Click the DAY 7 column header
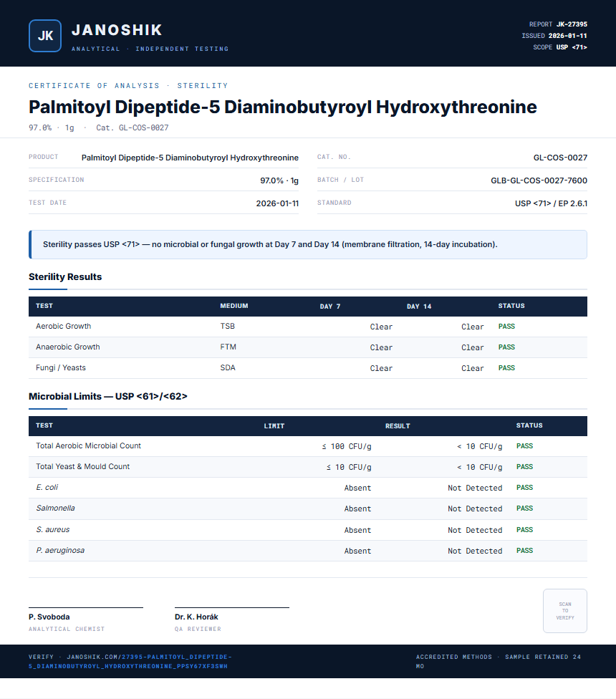616x699 pixels. (x=329, y=307)
